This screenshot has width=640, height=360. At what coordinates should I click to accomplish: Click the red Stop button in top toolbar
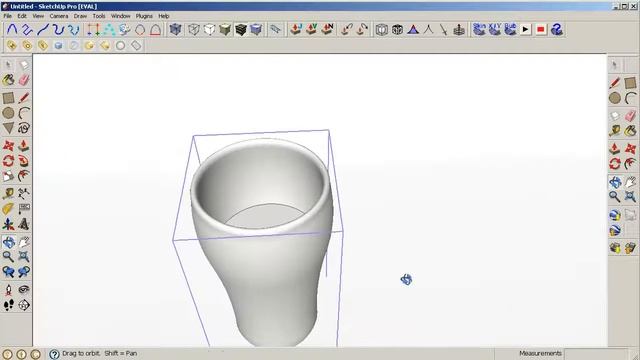(x=541, y=29)
